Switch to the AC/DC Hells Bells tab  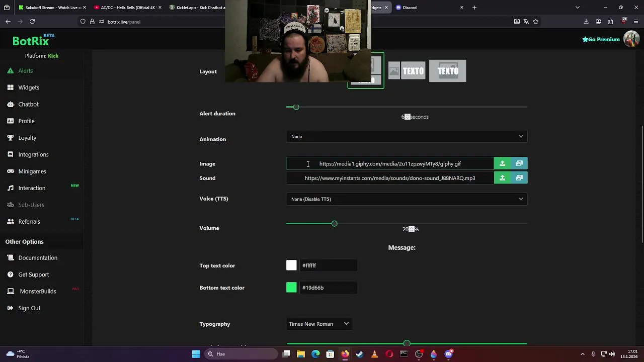[127, 8]
